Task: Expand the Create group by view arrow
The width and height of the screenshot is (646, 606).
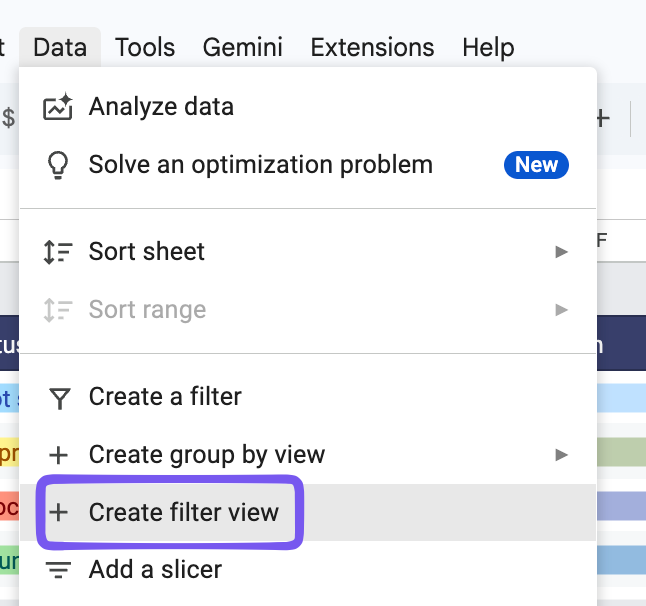Action: (x=561, y=455)
